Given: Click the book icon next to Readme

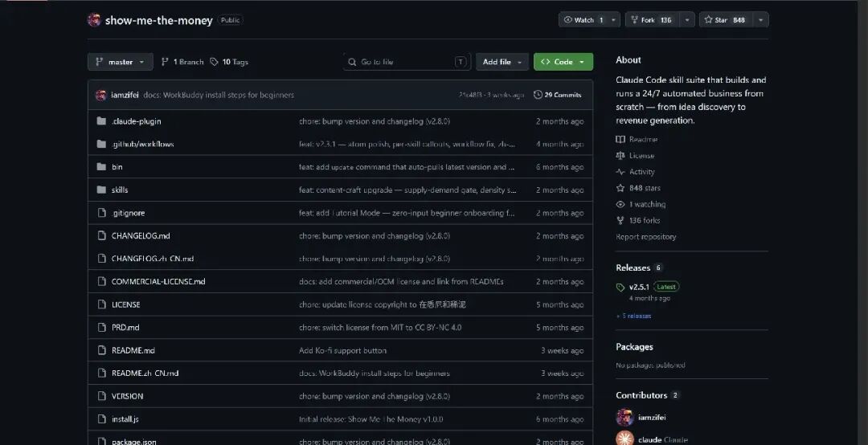Looking at the screenshot, I should click(620, 140).
